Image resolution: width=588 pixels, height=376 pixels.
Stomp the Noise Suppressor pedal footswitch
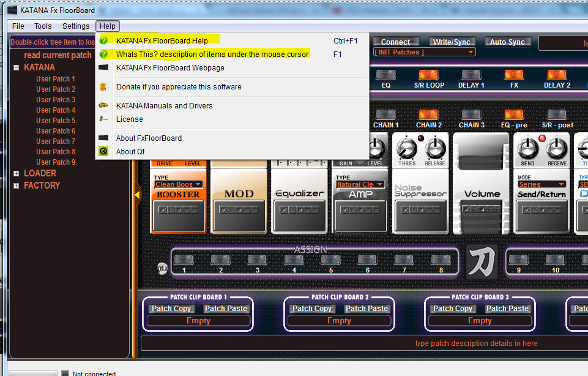pyautogui.click(x=421, y=215)
